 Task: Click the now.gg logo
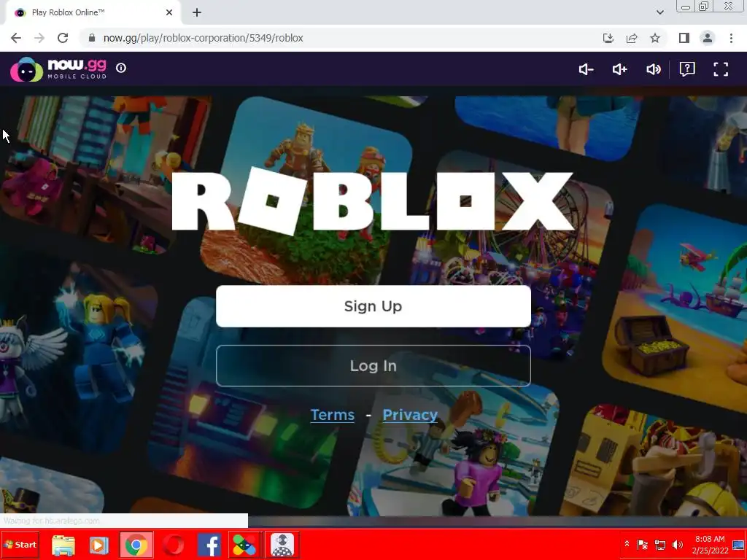58,69
